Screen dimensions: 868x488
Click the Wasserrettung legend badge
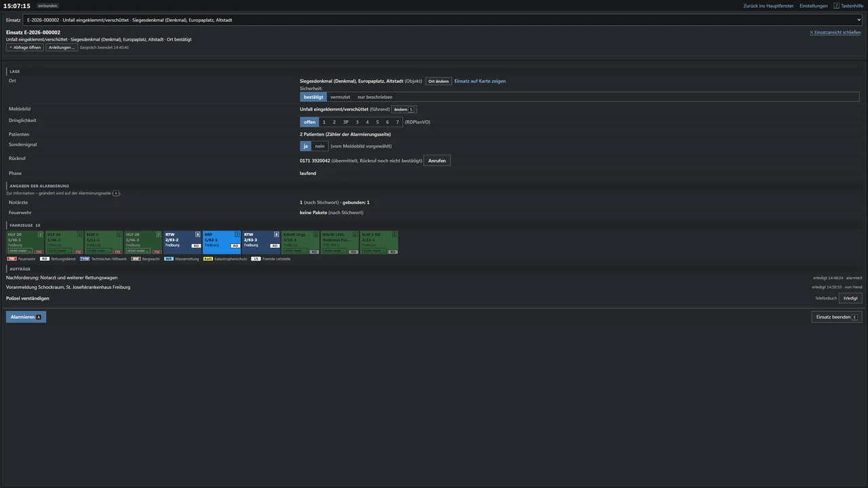tap(168, 259)
